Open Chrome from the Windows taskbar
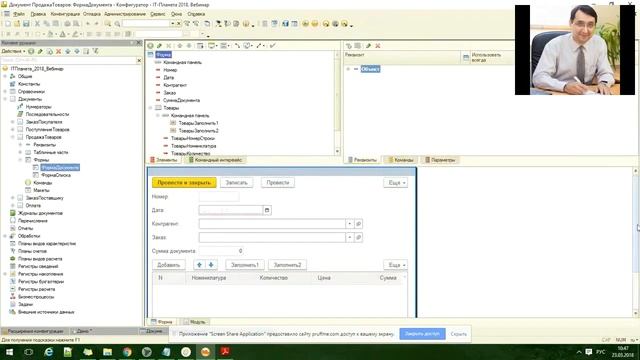The image size is (640, 360). pyautogui.click(x=127, y=352)
